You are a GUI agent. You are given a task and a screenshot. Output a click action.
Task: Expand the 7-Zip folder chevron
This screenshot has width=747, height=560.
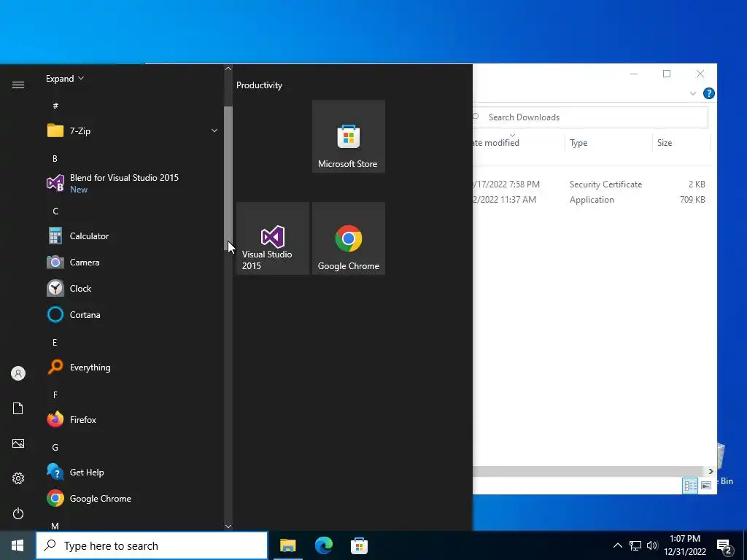[x=214, y=131]
